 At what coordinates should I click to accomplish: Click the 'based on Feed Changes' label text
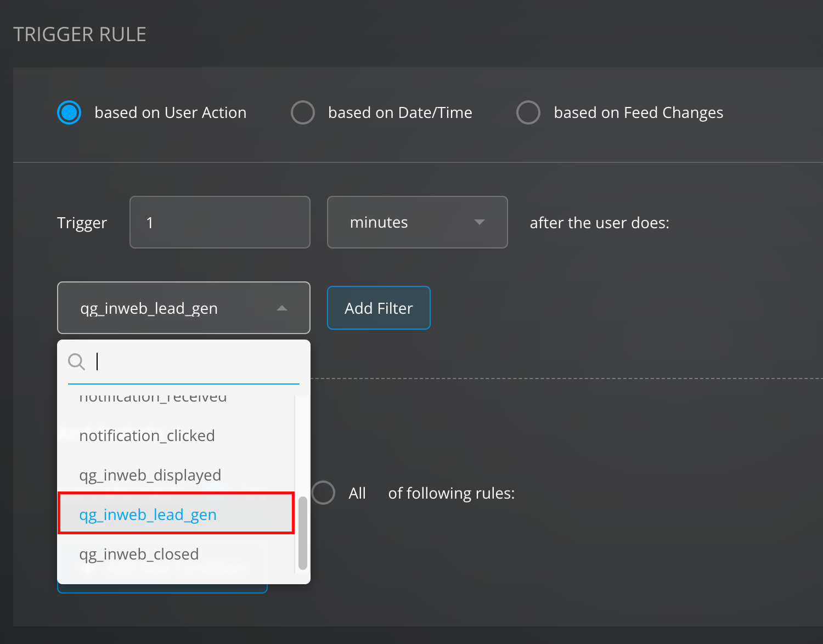click(x=638, y=112)
